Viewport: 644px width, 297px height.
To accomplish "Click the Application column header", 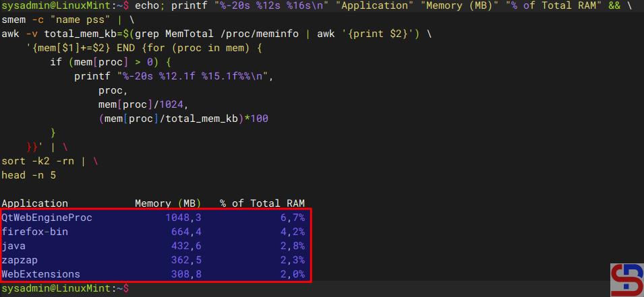I will click(x=35, y=203).
